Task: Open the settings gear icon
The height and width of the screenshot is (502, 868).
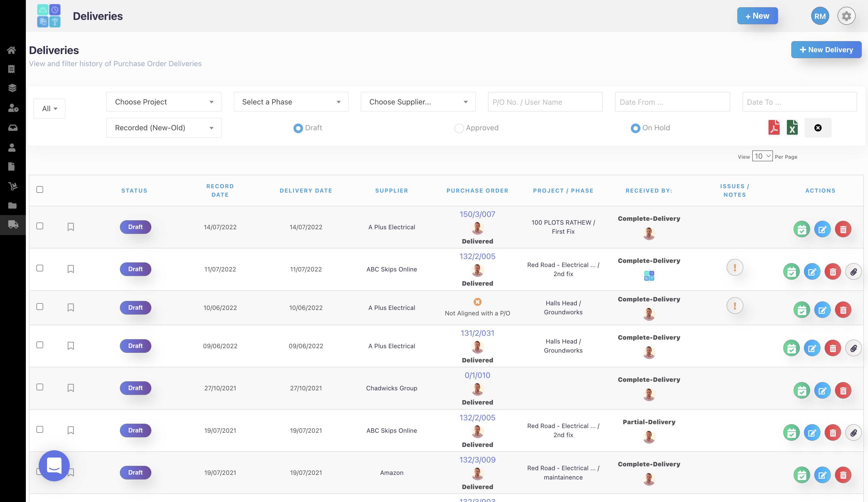Action: 846,16
